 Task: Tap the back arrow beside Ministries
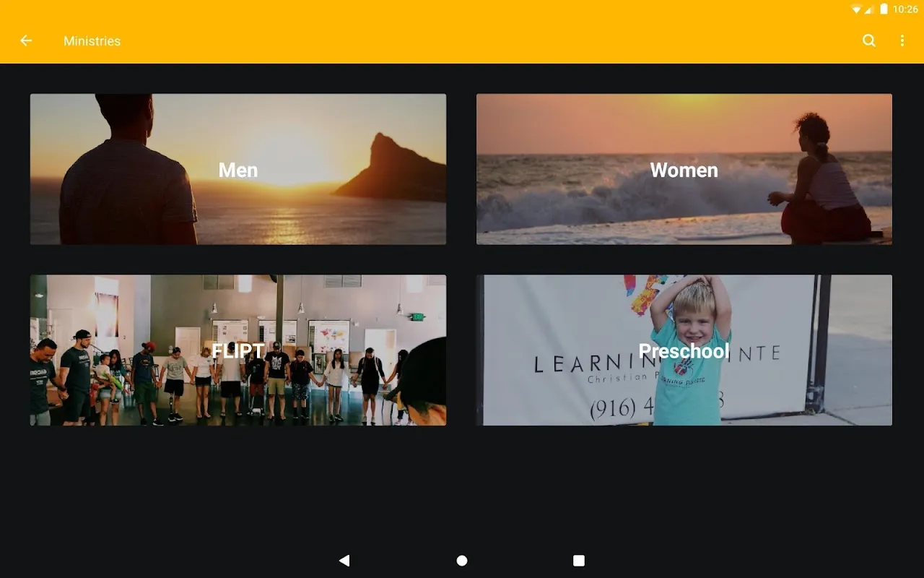tap(26, 41)
